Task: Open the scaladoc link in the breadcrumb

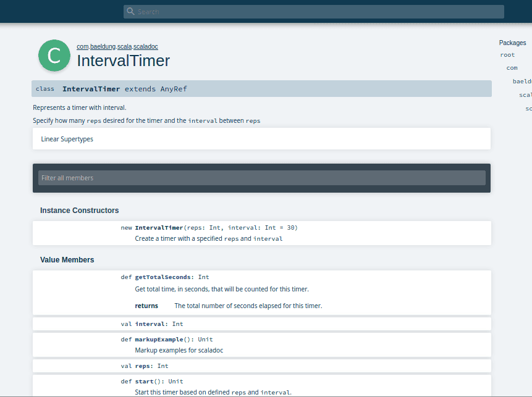Action: click(146, 47)
